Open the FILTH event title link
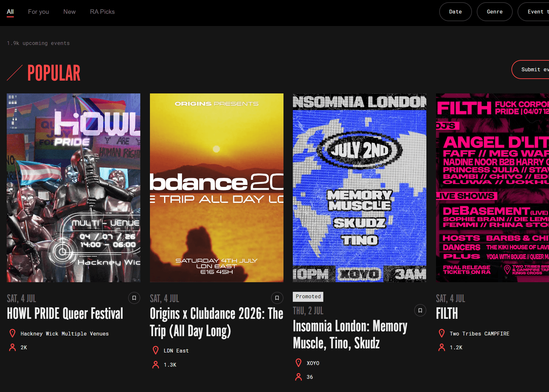Screen dimensions: 549x392 tap(447, 314)
